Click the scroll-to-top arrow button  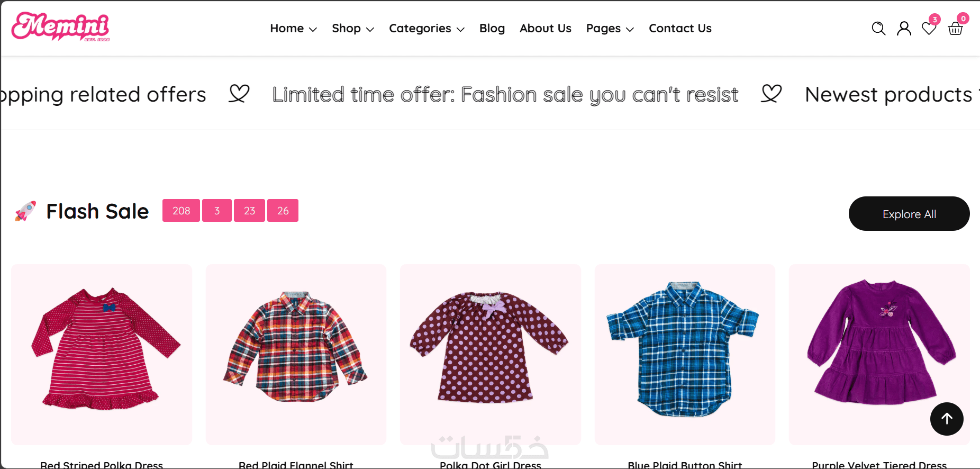click(947, 419)
